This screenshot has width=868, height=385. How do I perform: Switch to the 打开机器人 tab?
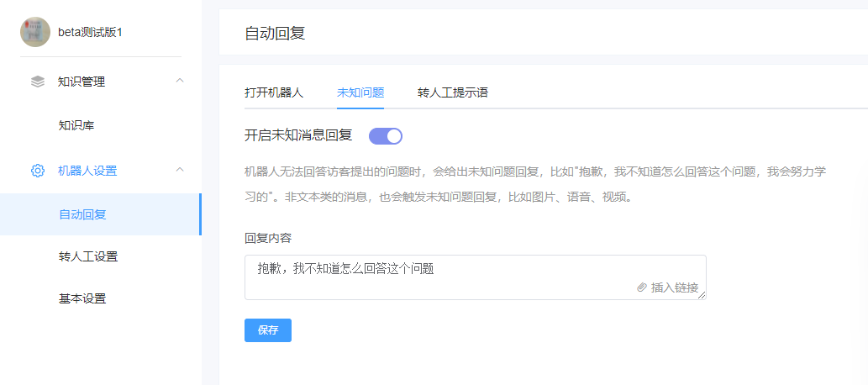[274, 92]
